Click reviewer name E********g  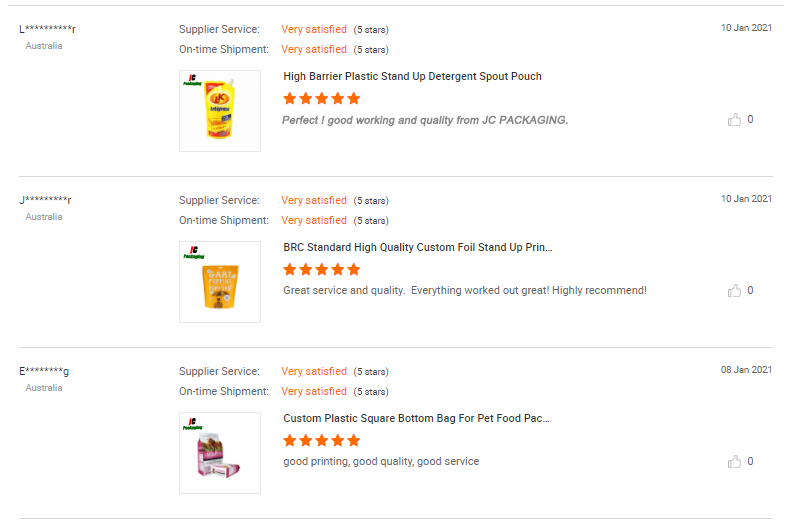[44, 371]
